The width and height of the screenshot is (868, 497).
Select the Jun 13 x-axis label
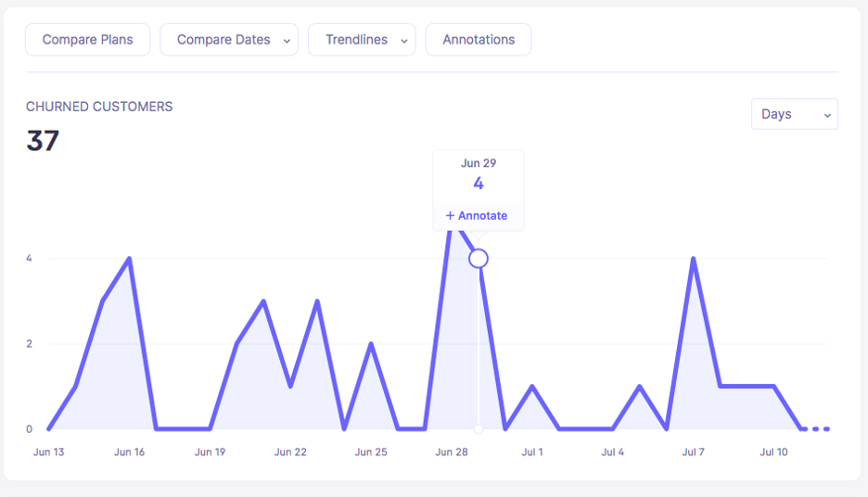(x=48, y=452)
